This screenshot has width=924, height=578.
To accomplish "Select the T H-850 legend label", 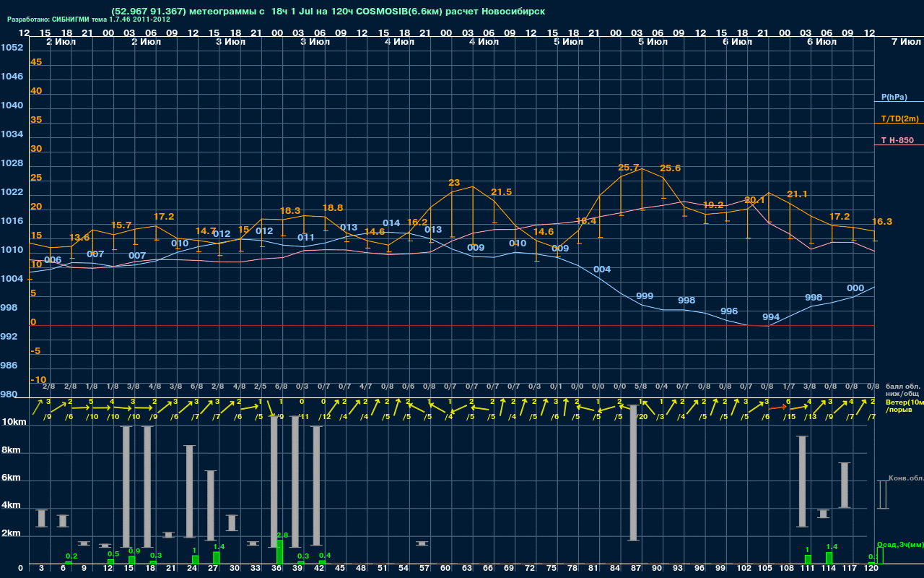I will point(897,140).
